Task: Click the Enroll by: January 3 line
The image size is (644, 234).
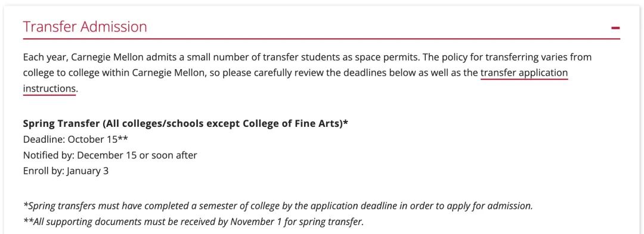Action: coord(66,171)
